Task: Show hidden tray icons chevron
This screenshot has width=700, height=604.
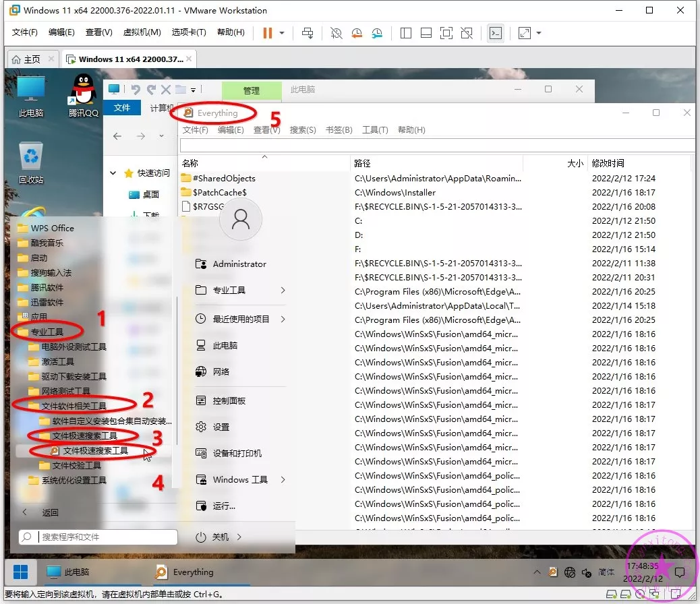Action: [537, 572]
